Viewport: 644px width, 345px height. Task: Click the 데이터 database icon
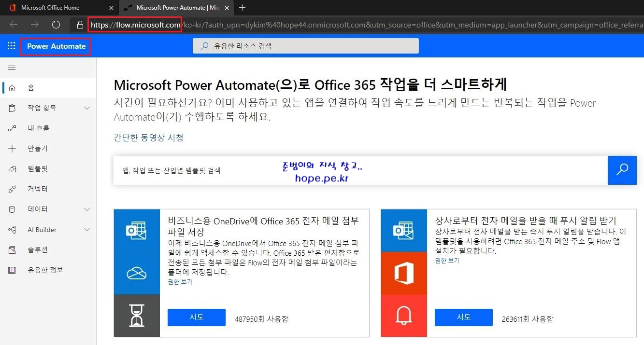point(13,209)
